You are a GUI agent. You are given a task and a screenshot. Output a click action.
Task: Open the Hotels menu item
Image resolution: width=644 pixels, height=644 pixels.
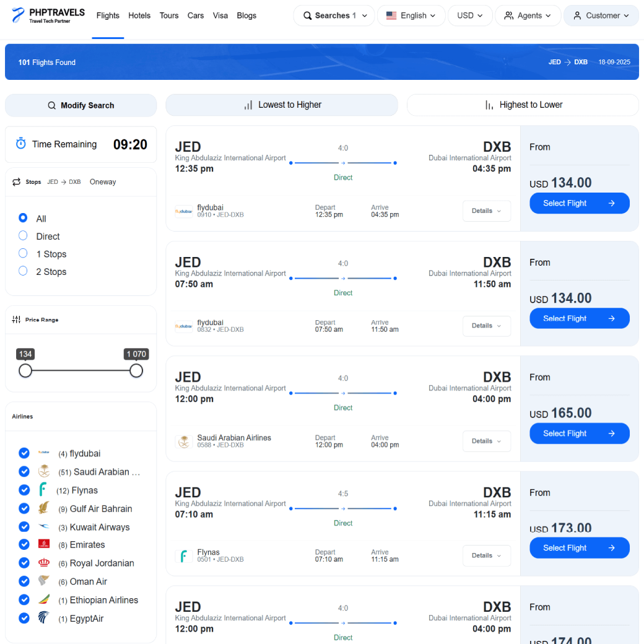(x=139, y=15)
